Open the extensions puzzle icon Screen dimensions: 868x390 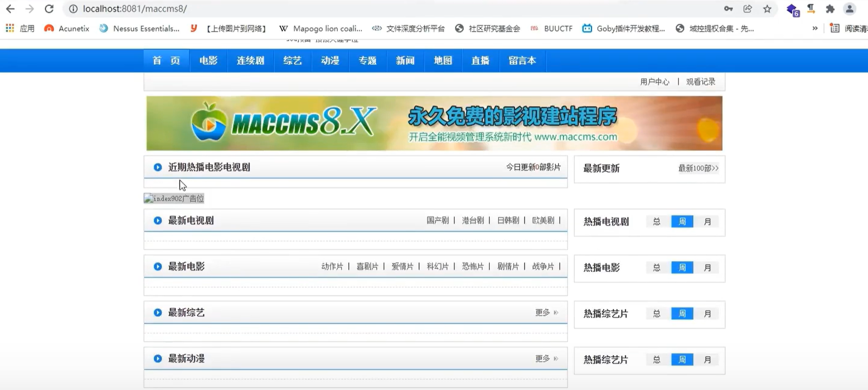coord(830,9)
